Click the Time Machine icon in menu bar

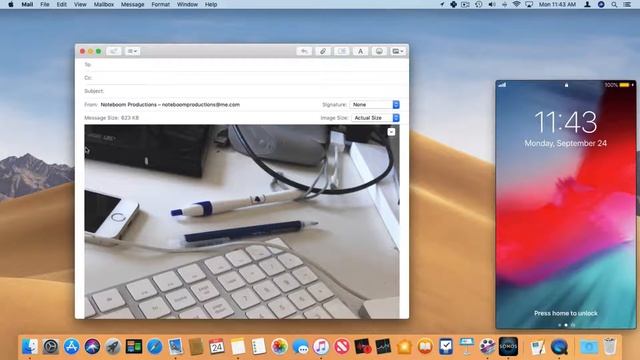pos(479,4)
